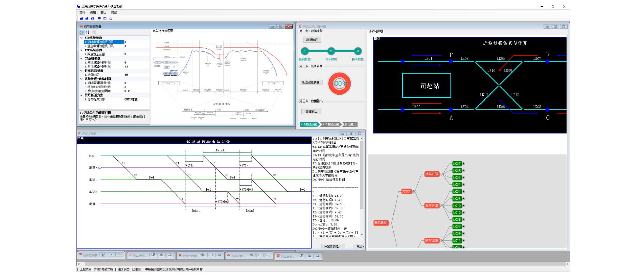This screenshot has height=274, width=644.
Task: Click scroll-down arrow of results text panel
Action: point(362,234)
